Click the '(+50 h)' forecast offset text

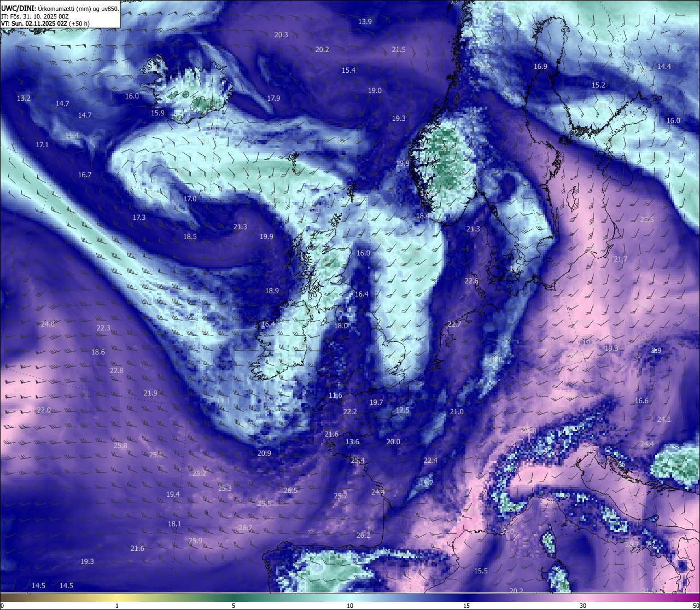point(80,24)
